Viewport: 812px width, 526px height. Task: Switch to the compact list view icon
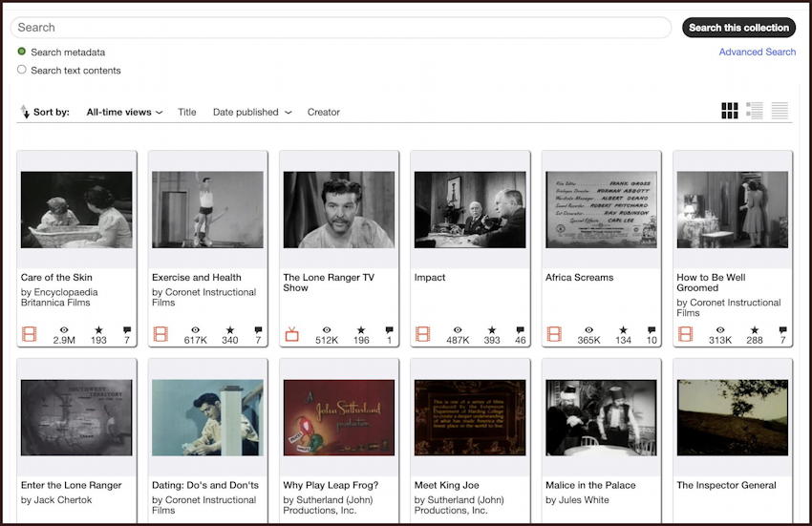[x=780, y=111]
